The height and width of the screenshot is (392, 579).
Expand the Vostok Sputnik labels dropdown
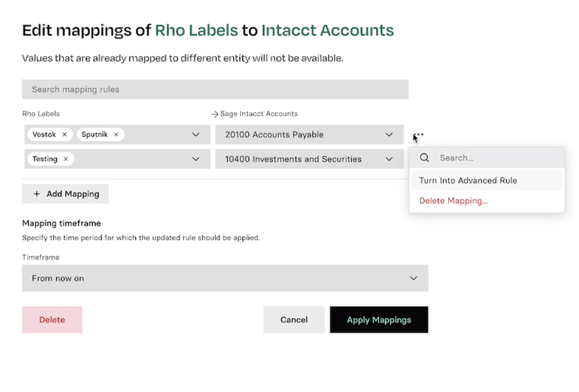(196, 134)
